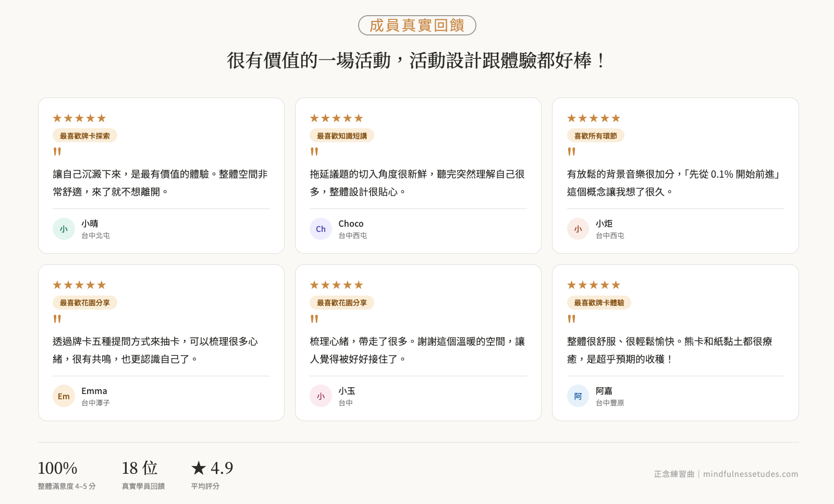
Task: Click Choco's purple 'Ch' avatar
Action: (x=321, y=229)
